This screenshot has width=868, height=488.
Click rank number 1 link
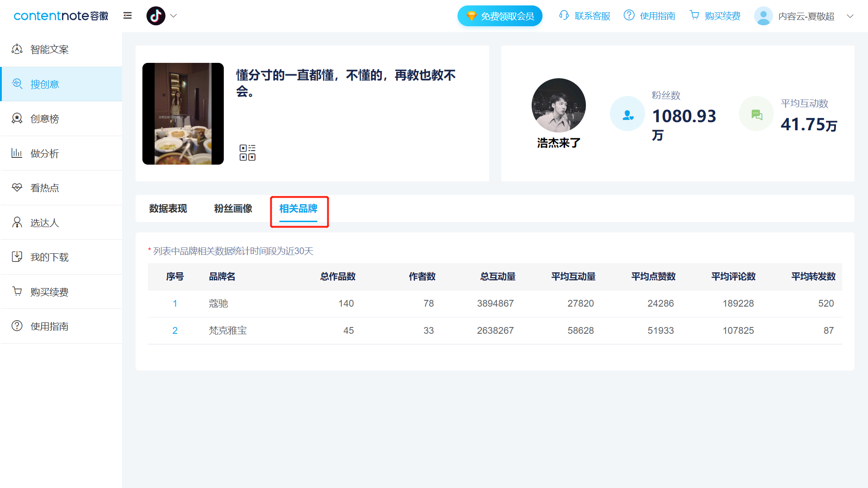click(175, 303)
